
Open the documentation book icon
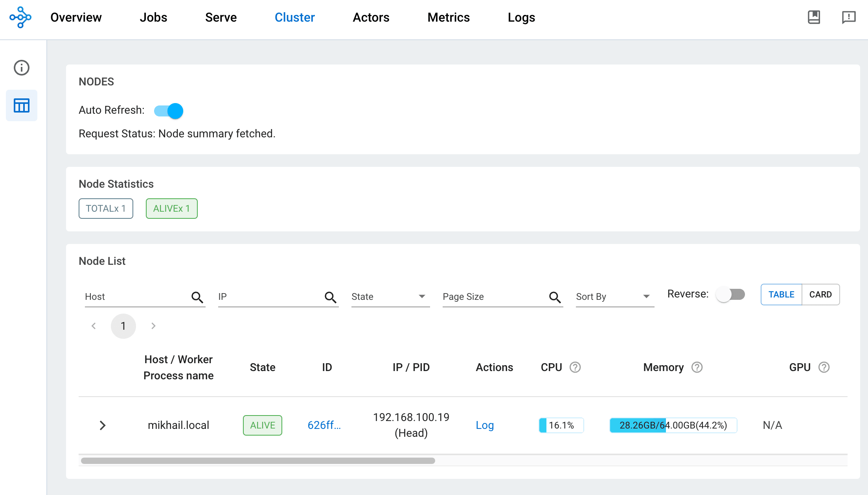pos(814,17)
